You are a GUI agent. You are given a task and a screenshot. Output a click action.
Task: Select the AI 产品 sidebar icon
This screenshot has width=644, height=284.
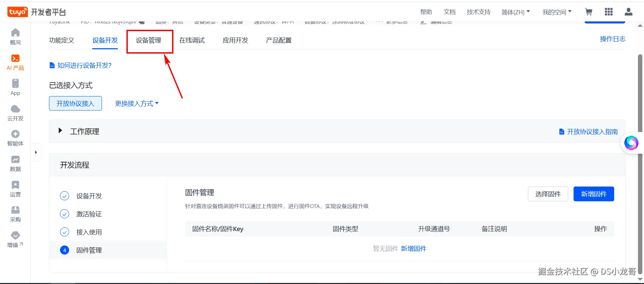pyautogui.click(x=15, y=59)
